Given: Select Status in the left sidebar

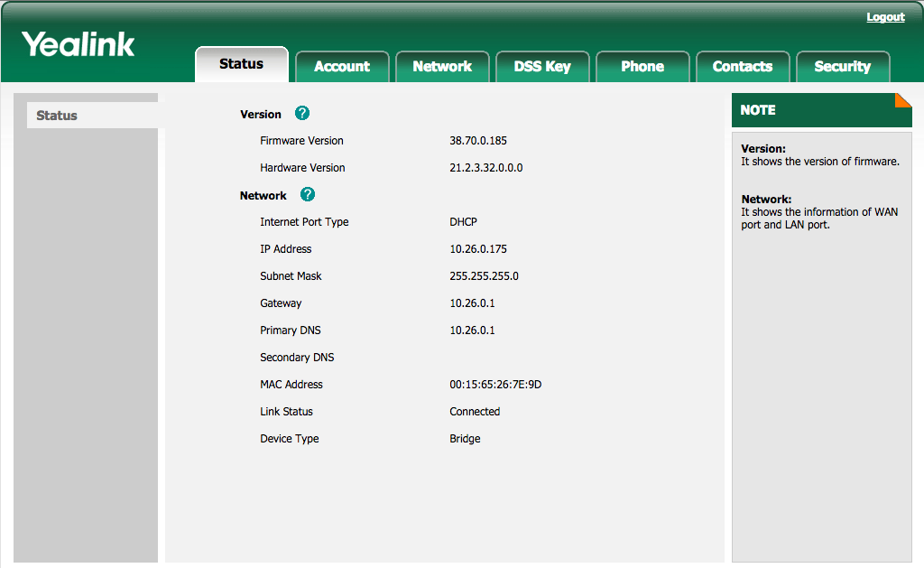Looking at the screenshot, I should tap(93, 116).
